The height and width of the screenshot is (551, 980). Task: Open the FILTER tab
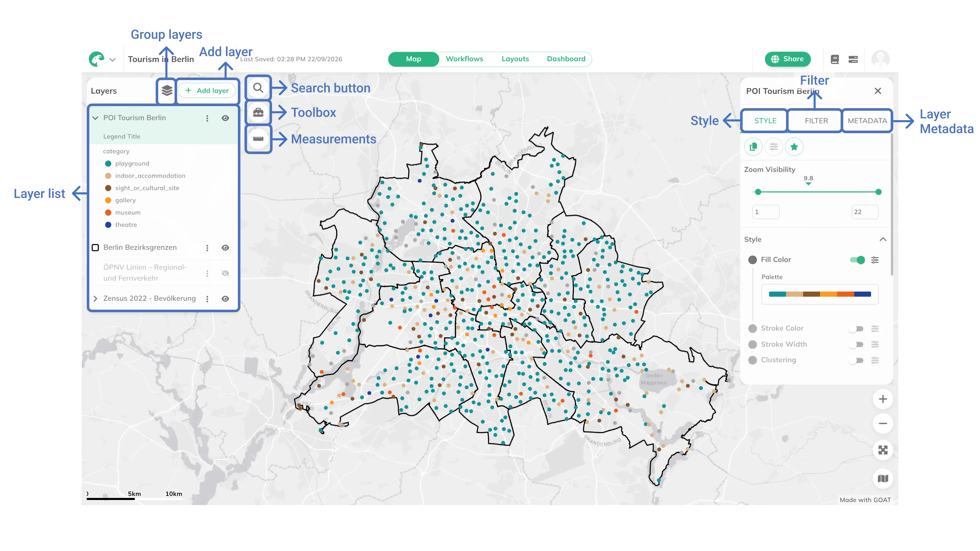pyautogui.click(x=816, y=121)
